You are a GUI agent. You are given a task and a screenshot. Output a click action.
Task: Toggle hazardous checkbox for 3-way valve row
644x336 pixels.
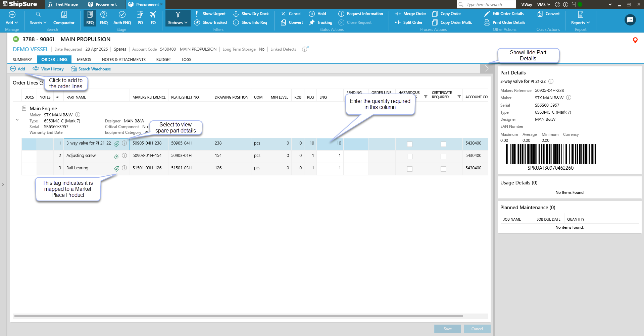tap(409, 144)
